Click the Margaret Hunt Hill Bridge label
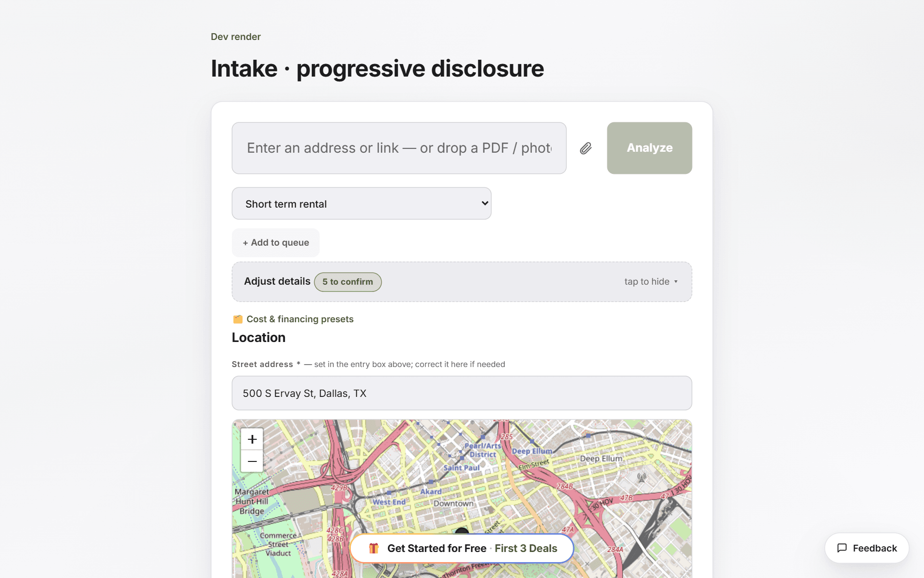Viewport: 924px width, 578px height. pos(252,501)
